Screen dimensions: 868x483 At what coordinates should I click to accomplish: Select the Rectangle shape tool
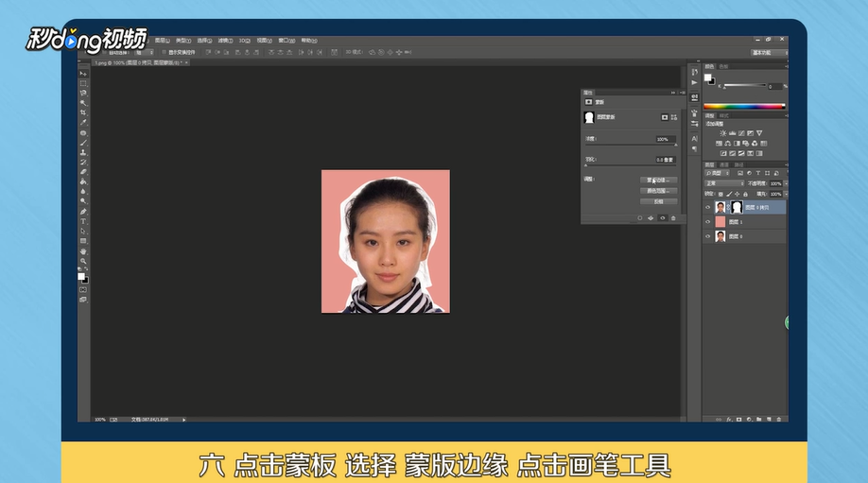83,241
